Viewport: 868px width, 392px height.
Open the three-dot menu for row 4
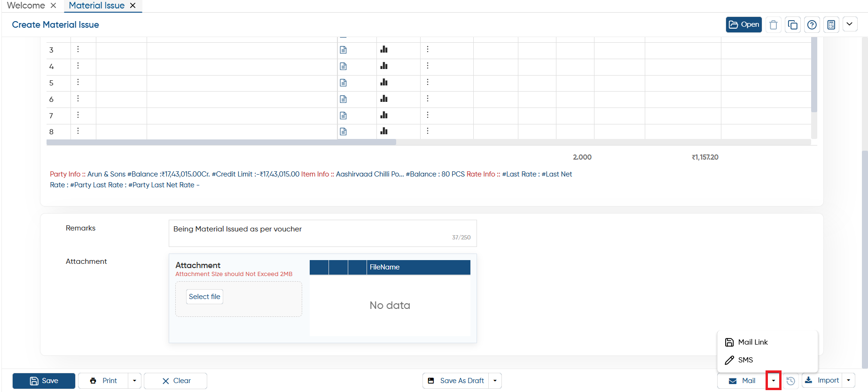[x=78, y=66]
